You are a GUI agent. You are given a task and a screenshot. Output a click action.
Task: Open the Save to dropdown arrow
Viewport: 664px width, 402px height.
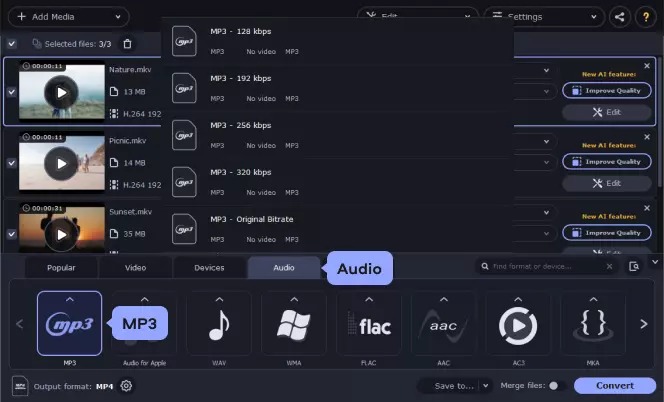[486, 386]
